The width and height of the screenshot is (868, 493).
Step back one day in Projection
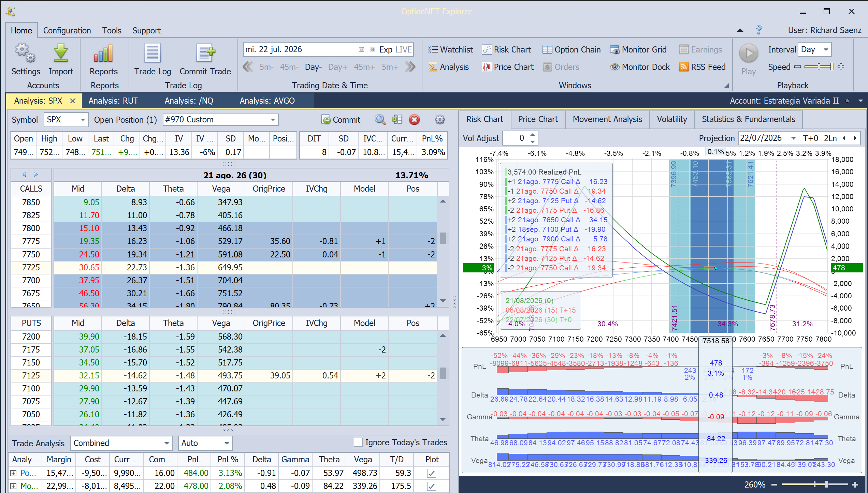point(844,138)
